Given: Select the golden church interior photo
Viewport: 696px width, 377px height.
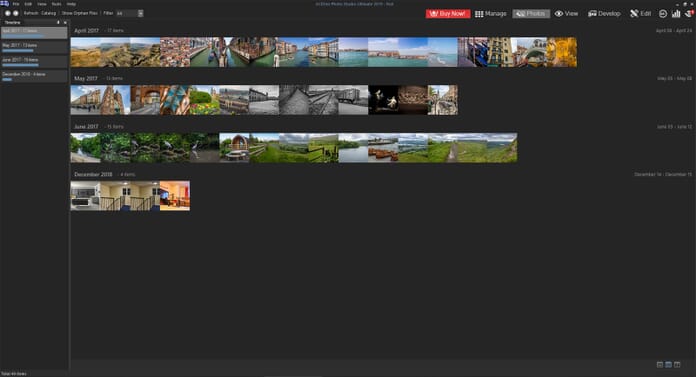Looking at the screenshot, I should click(562, 52).
